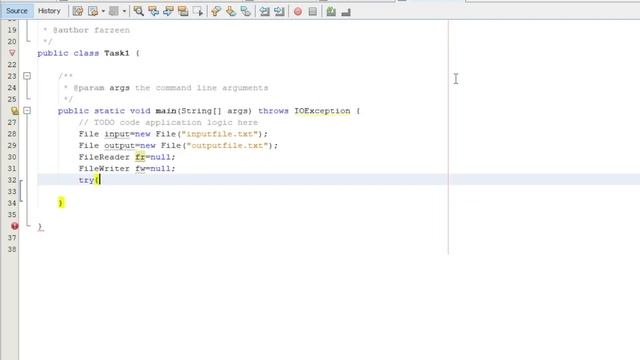
Task: Switch to the Source view tab
Action: point(17,11)
